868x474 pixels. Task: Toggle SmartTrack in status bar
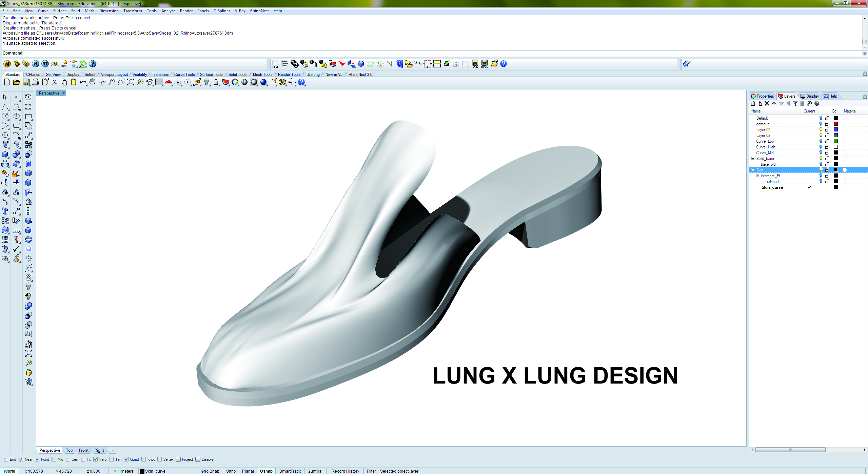coord(290,471)
